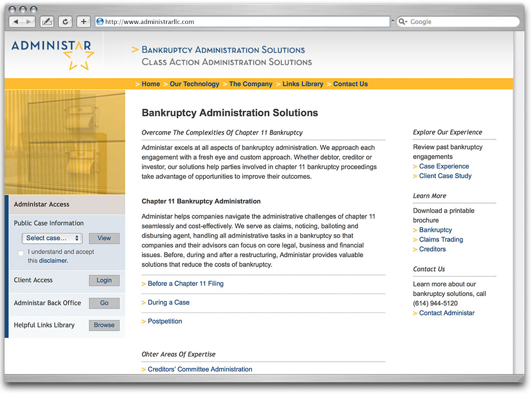
Task: Select Bankruptcy Administration Solutions header link
Action: (223, 50)
